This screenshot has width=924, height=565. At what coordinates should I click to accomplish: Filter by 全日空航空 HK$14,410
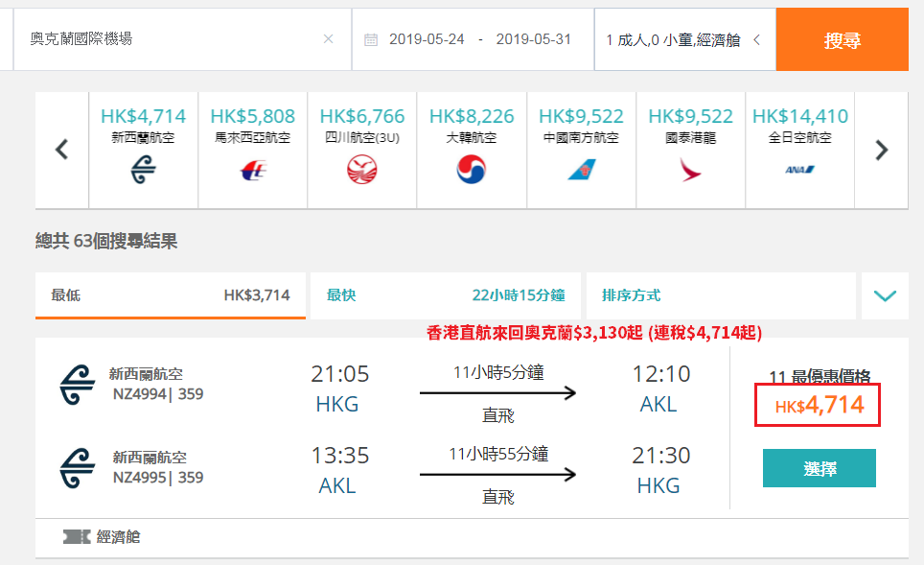(799, 150)
